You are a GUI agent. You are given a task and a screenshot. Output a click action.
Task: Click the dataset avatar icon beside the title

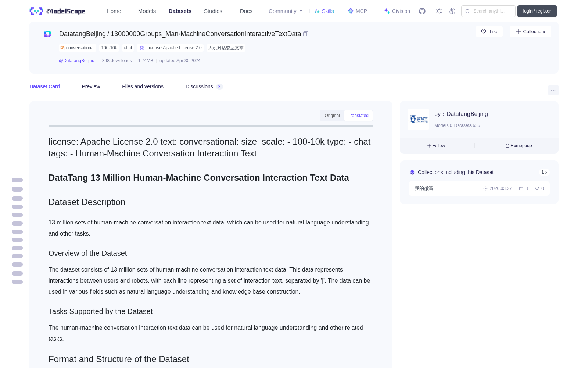[47, 34]
